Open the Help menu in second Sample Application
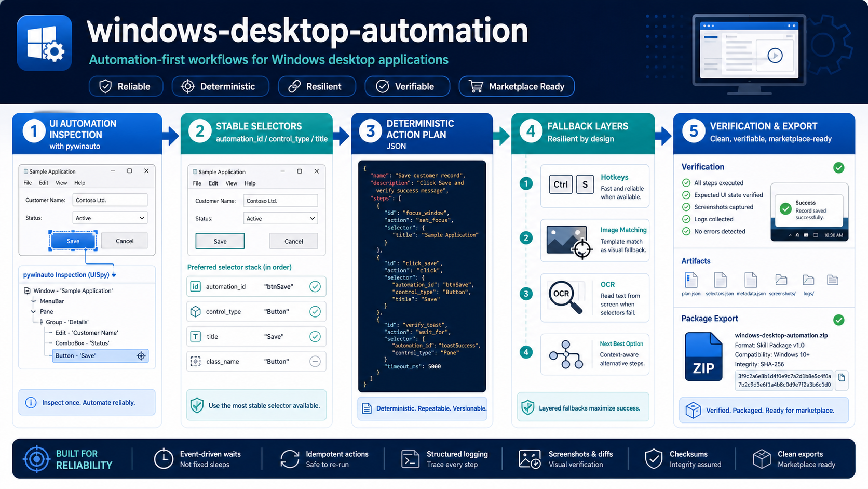 [250, 183]
